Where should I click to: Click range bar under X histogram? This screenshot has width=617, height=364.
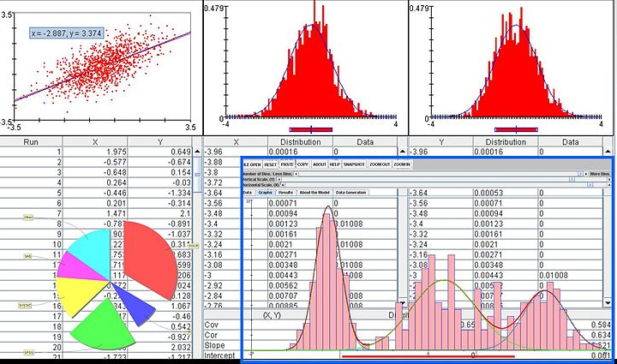pos(311,129)
